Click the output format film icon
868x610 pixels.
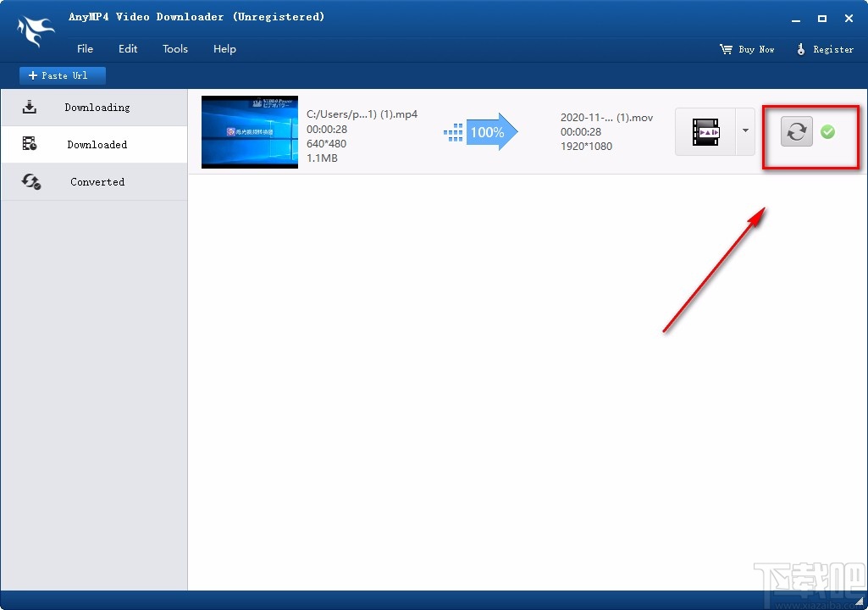click(x=705, y=132)
